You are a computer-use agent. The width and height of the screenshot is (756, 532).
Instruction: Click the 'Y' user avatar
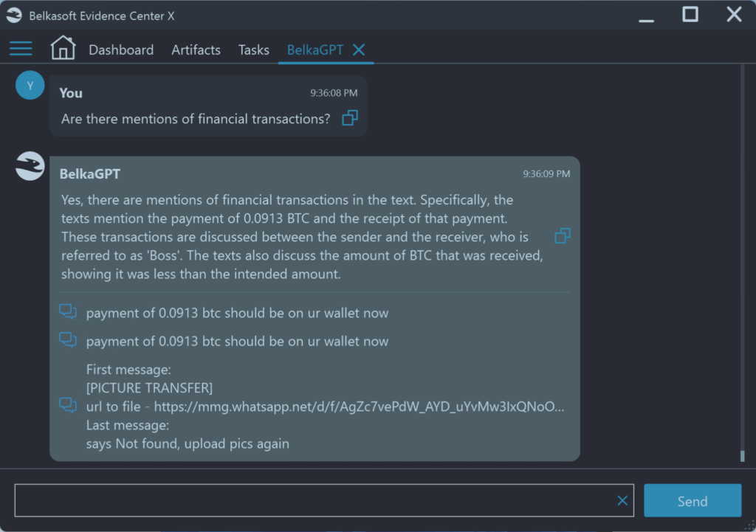[x=30, y=86]
